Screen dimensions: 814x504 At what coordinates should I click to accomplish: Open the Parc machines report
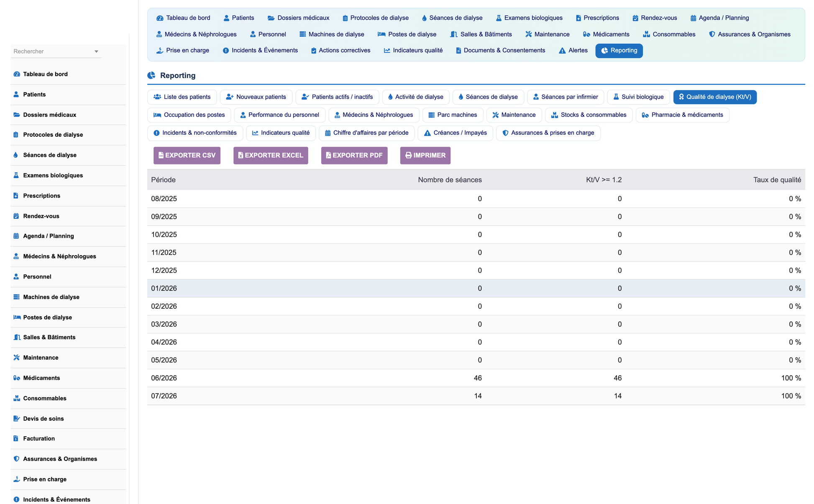pyautogui.click(x=453, y=115)
